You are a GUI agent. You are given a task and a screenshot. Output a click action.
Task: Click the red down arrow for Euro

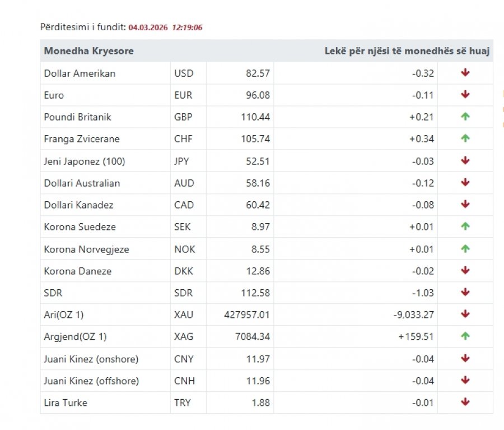(x=465, y=94)
